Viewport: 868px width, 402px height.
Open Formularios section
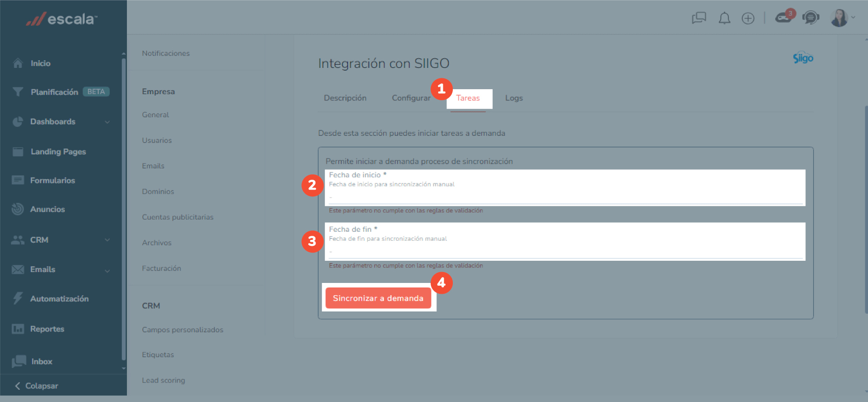(x=53, y=180)
